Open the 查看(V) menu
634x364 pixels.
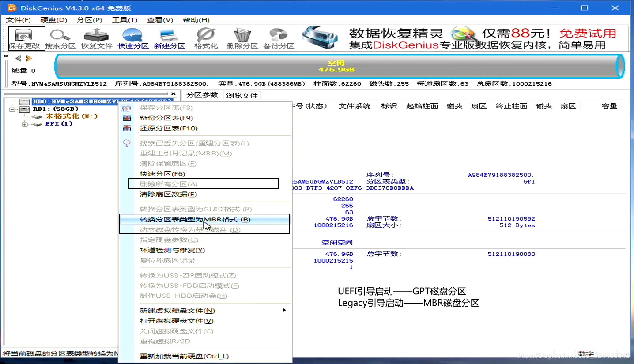160,20
